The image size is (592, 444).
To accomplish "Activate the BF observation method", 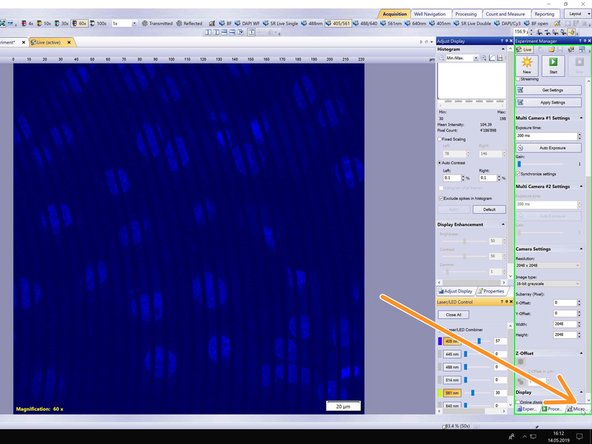I will coord(225,23).
